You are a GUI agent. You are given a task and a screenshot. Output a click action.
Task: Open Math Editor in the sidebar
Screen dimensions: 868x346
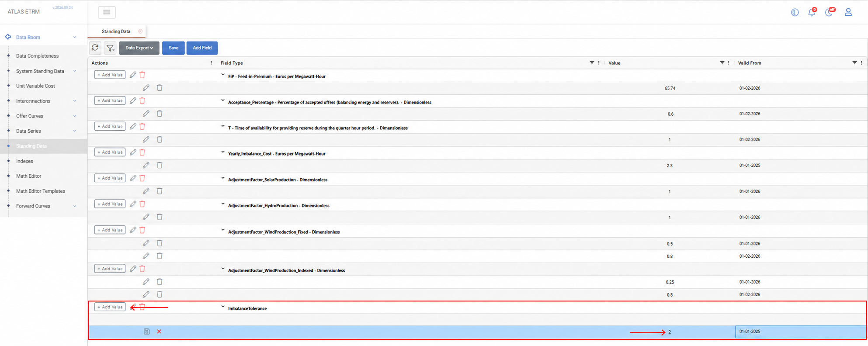28,176
